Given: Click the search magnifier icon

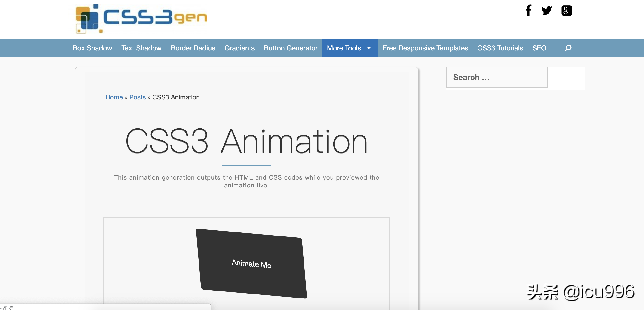Looking at the screenshot, I should pos(568,48).
